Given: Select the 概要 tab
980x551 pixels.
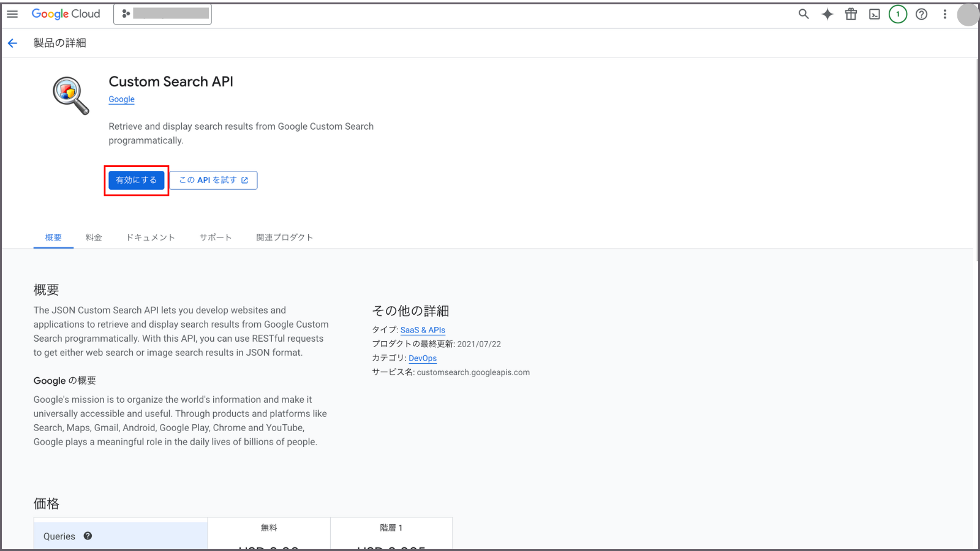Looking at the screenshot, I should [x=53, y=238].
